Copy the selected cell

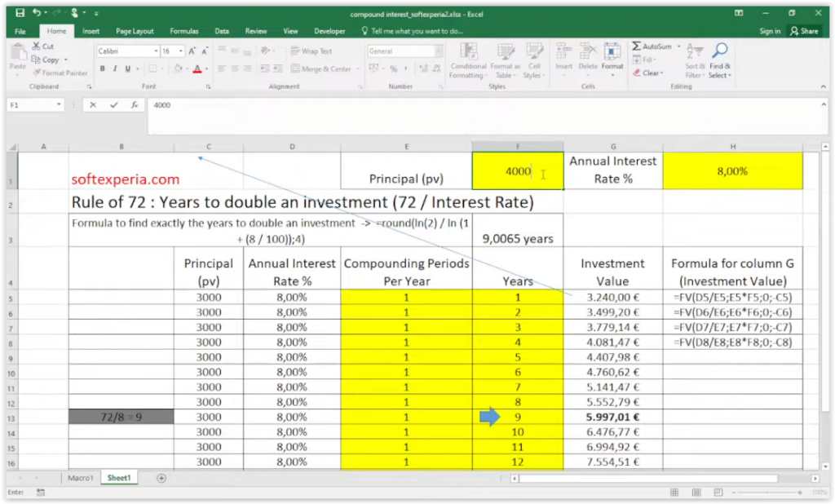pos(46,60)
